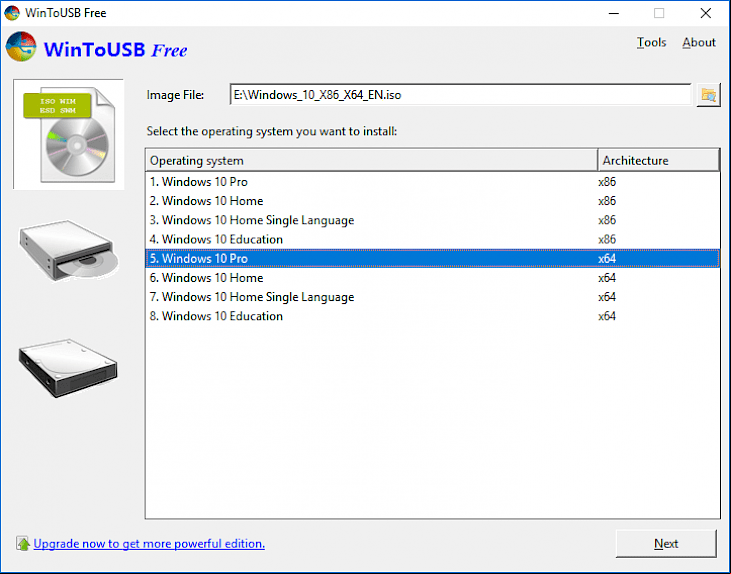
Task: Sort by Operating system column header
Action: point(371,160)
